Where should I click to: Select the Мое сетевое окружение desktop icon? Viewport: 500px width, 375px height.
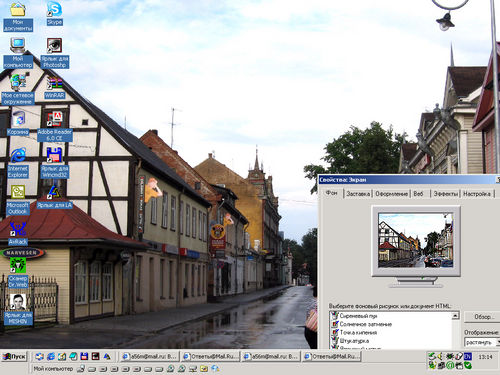pyautogui.click(x=18, y=90)
